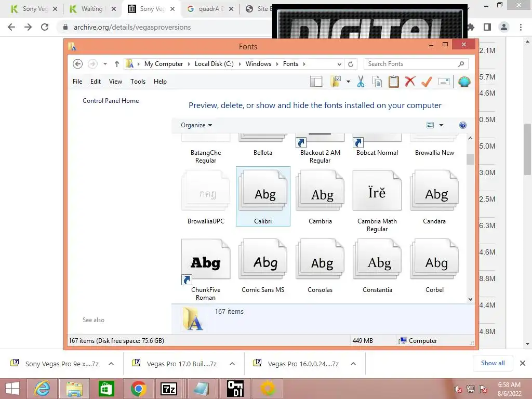Expand the view options arrow
Screen dimensions: 532x399
441,125
